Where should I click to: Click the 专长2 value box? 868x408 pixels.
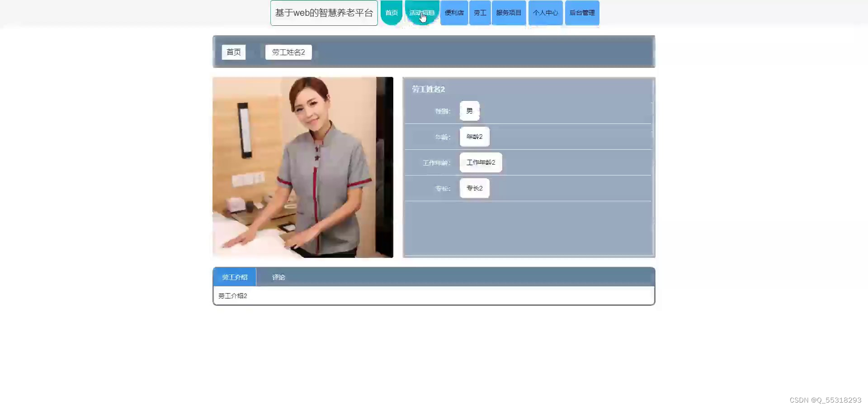click(x=474, y=188)
